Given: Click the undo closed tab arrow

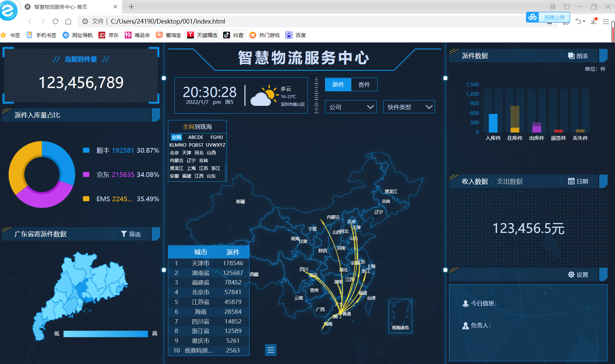Looking at the screenshot, I should point(579,22).
